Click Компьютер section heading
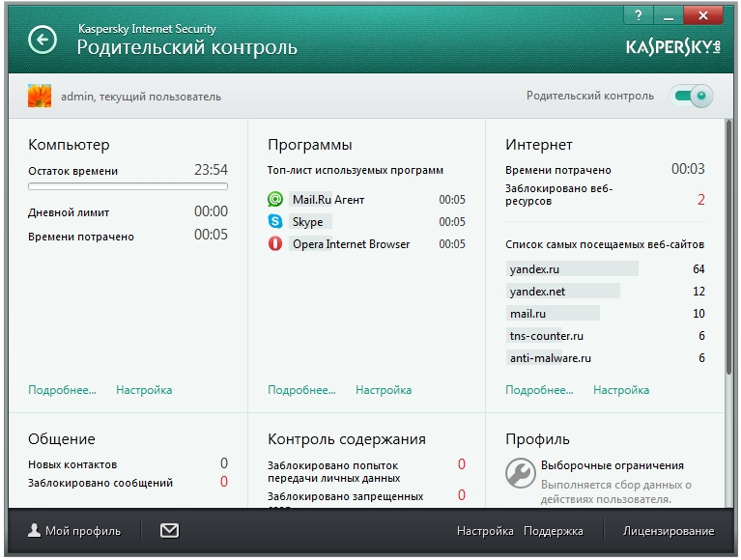741x560 pixels. (69, 145)
